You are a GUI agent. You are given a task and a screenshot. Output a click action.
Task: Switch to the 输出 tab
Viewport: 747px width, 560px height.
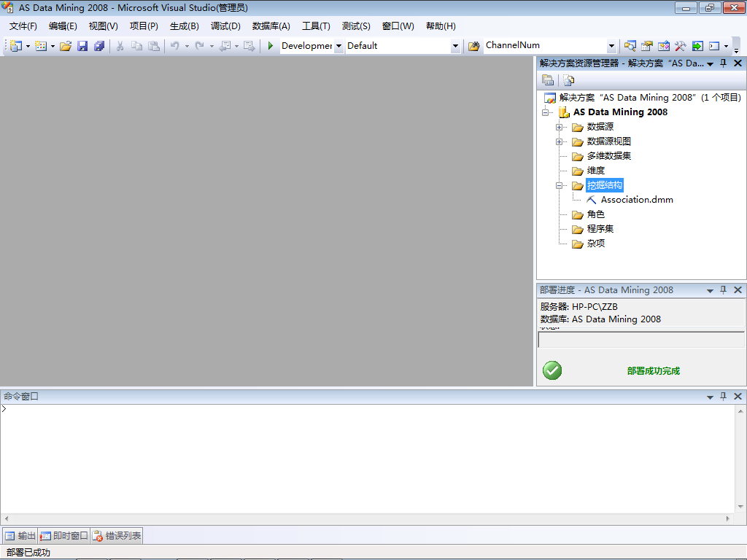[x=20, y=536]
